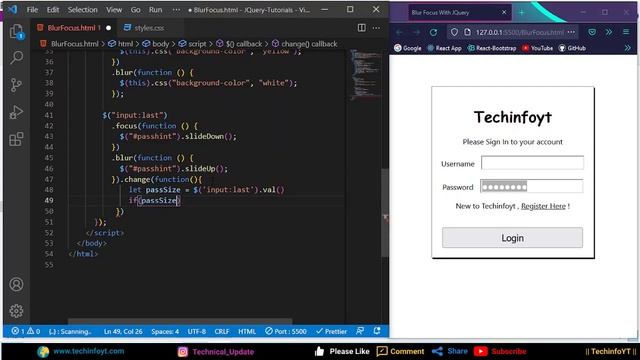Open the Source Control view

click(x=16, y=85)
